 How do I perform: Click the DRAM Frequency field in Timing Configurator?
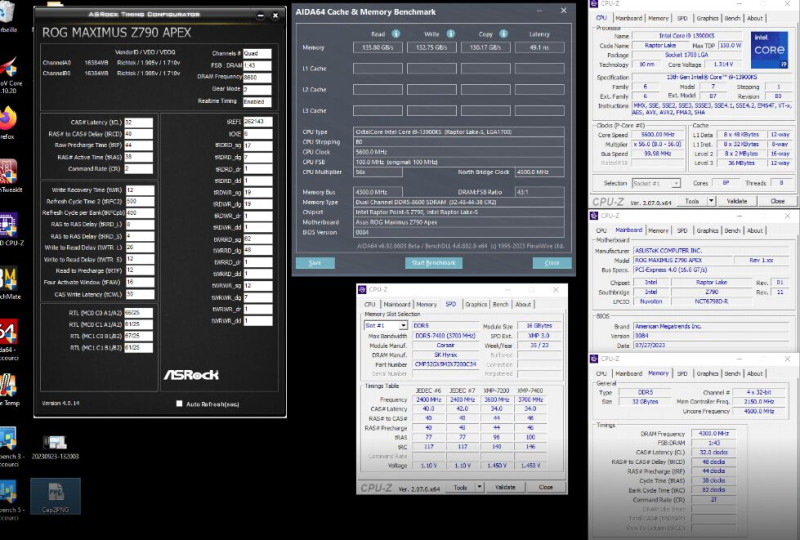pyautogui.click(x=257, y=77)
